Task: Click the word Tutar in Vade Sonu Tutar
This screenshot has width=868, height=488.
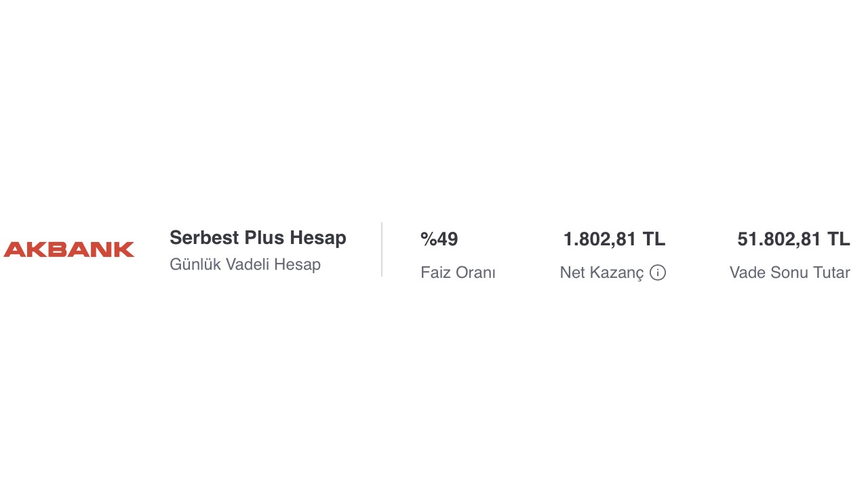Action: click(x=831, y=272)
